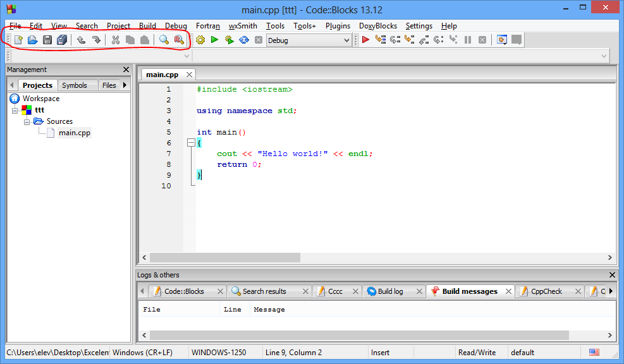Open the narrow empty combo box below the toolbar
The image size is (624, 364).
tap(101, 56)
